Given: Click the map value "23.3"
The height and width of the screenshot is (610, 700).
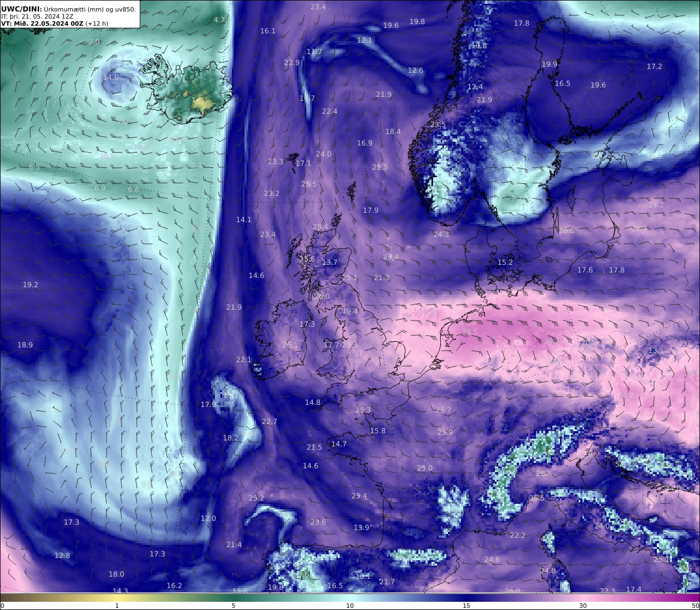Looking at the screenshot, I should (x=276, y=162).
